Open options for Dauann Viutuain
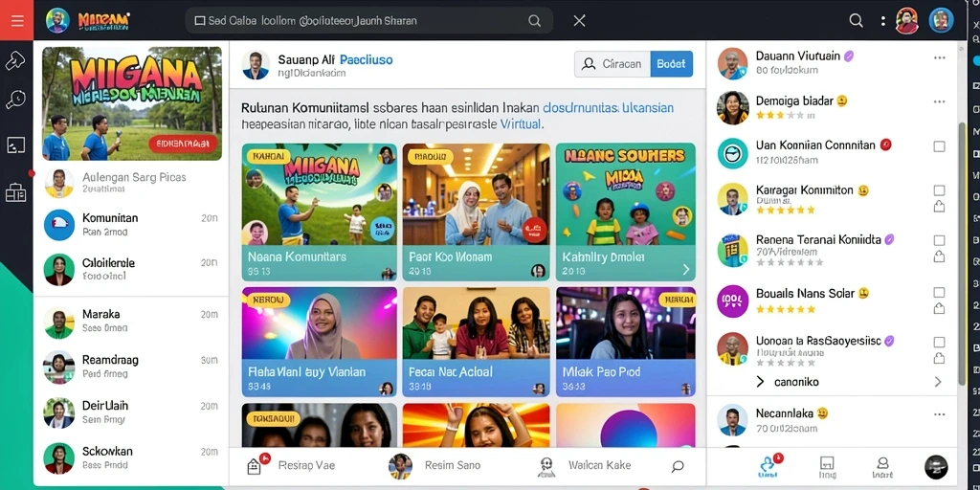Screen dimensions: 980x490 [x=940, y=57]
